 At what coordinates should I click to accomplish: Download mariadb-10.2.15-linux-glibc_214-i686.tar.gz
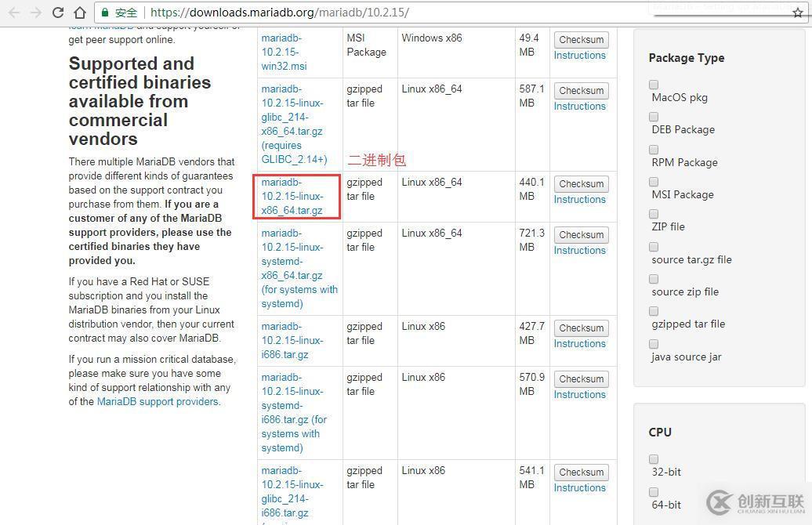click(x=292, y=492)
